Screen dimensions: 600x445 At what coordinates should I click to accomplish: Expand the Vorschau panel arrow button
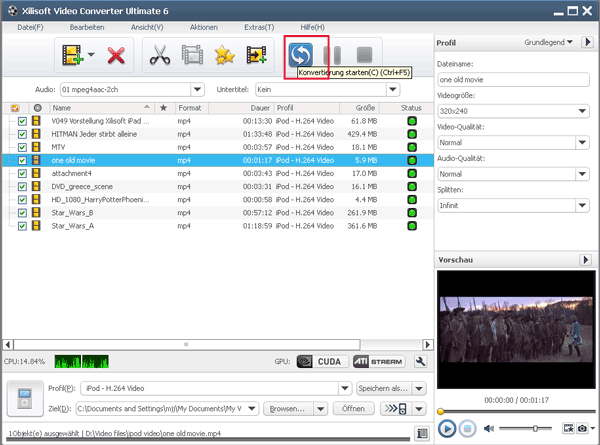[x=585, y=260]
